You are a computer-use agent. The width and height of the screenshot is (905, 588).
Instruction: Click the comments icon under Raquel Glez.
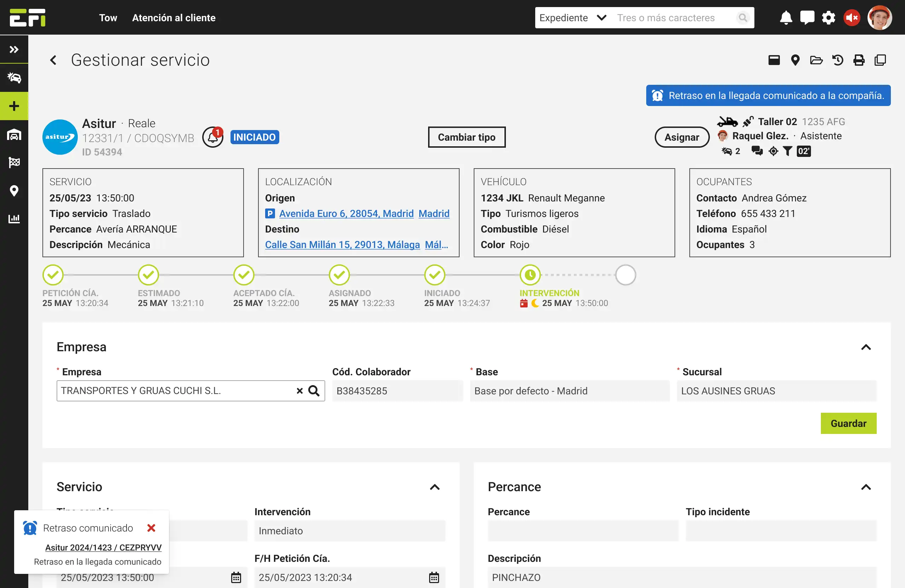pos(757,151)
